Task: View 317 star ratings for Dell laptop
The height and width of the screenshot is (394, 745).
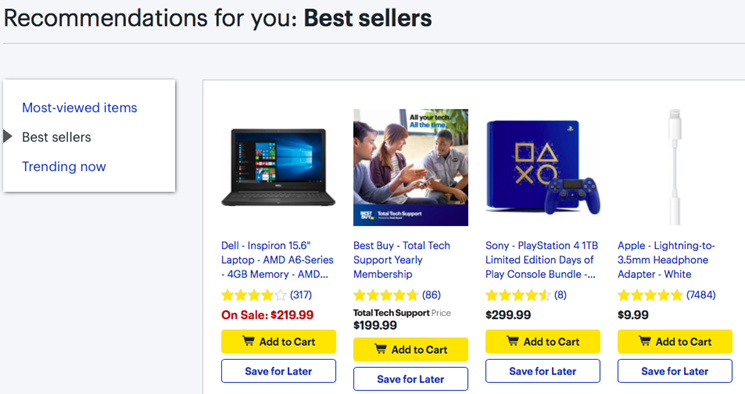Action: click(267, 295)
